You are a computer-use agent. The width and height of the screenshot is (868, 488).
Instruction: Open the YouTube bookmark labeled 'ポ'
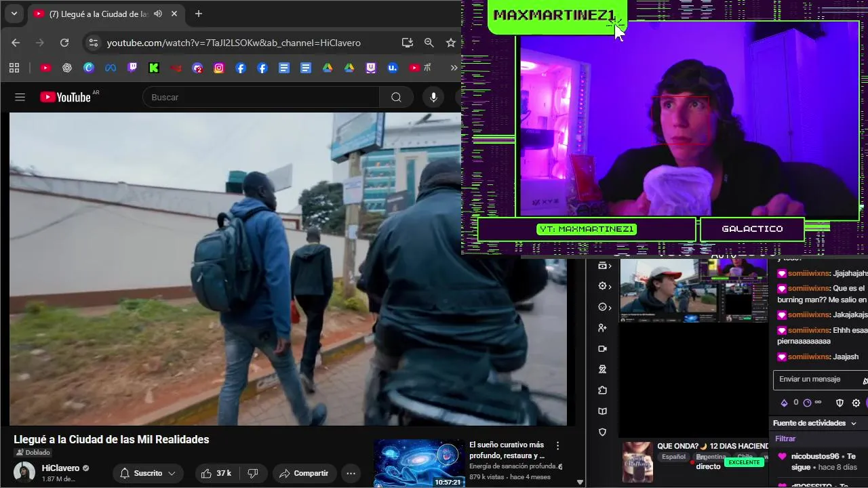point(420,68)
